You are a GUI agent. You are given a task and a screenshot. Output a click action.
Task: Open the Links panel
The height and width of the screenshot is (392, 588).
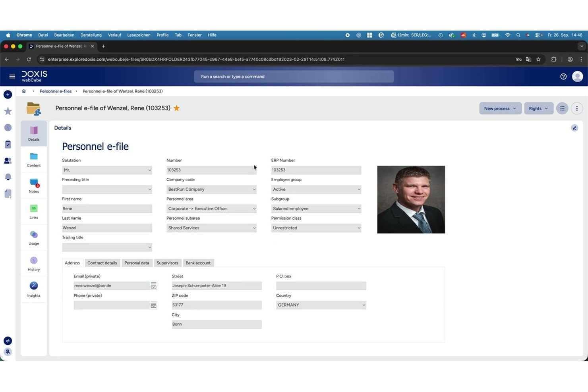(x=34, y=212)
